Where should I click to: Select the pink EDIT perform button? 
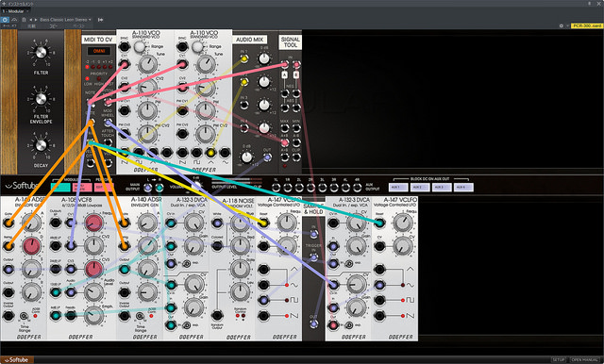coord(104,188)
